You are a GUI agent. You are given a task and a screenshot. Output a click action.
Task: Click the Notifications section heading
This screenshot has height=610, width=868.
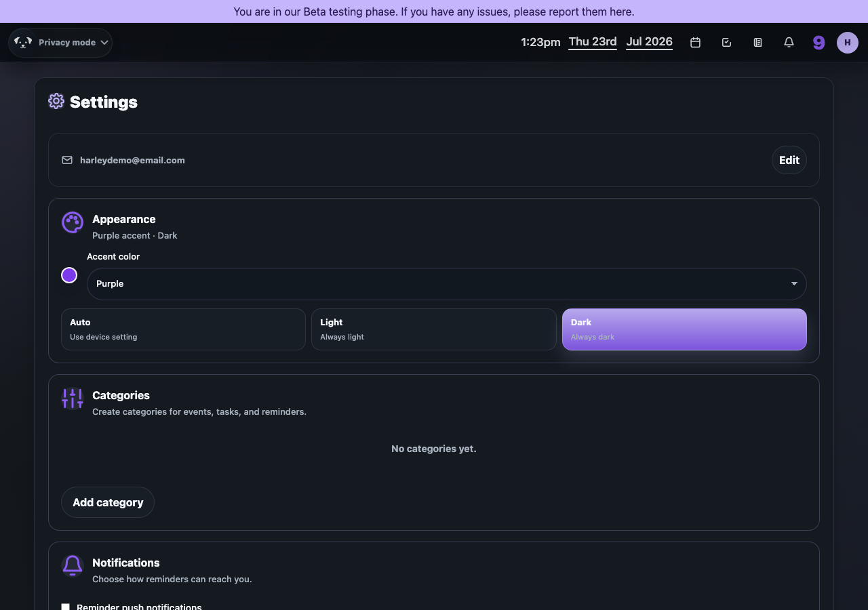(126, 563)
